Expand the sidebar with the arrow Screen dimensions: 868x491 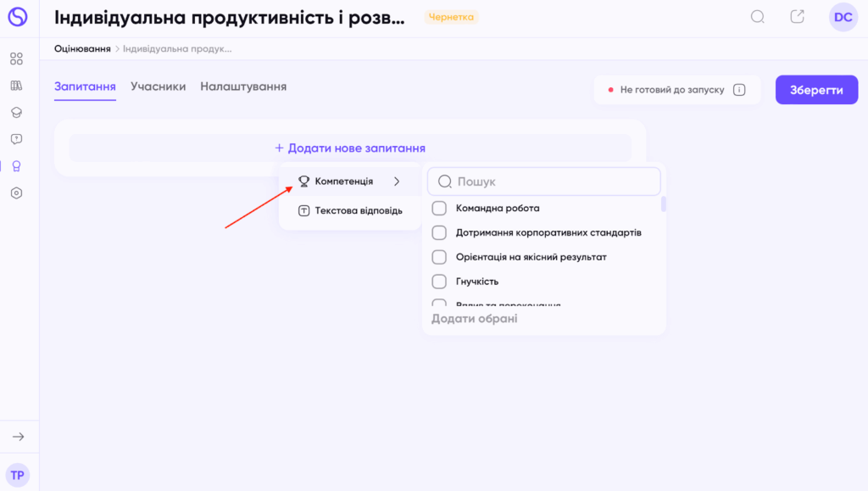coord(19,437)
